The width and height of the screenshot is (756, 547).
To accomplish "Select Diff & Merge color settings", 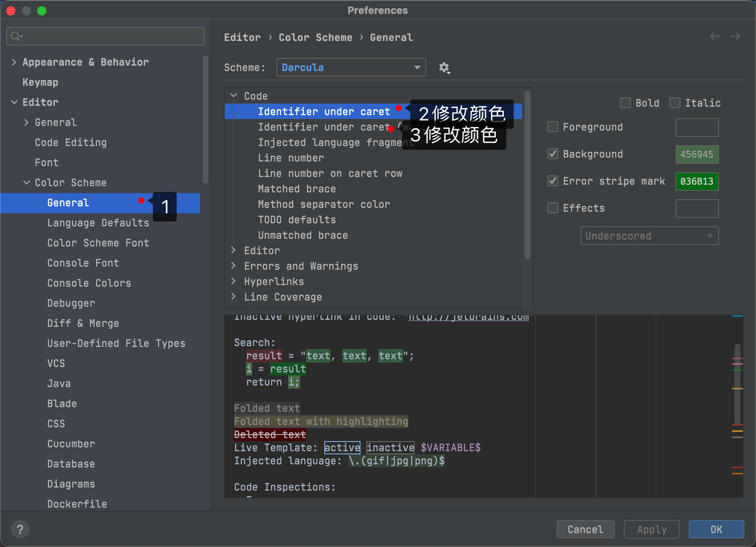I will coord(83,323).
